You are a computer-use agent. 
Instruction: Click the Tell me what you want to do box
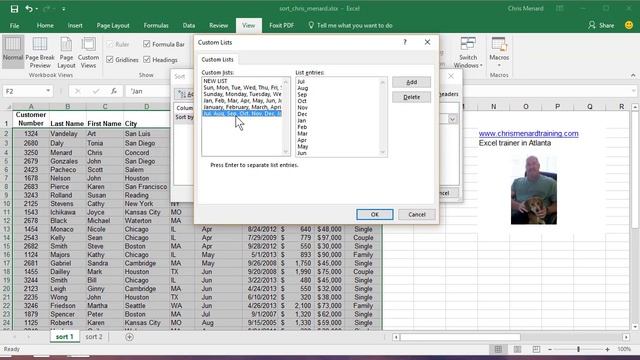(x=354, y=25)
